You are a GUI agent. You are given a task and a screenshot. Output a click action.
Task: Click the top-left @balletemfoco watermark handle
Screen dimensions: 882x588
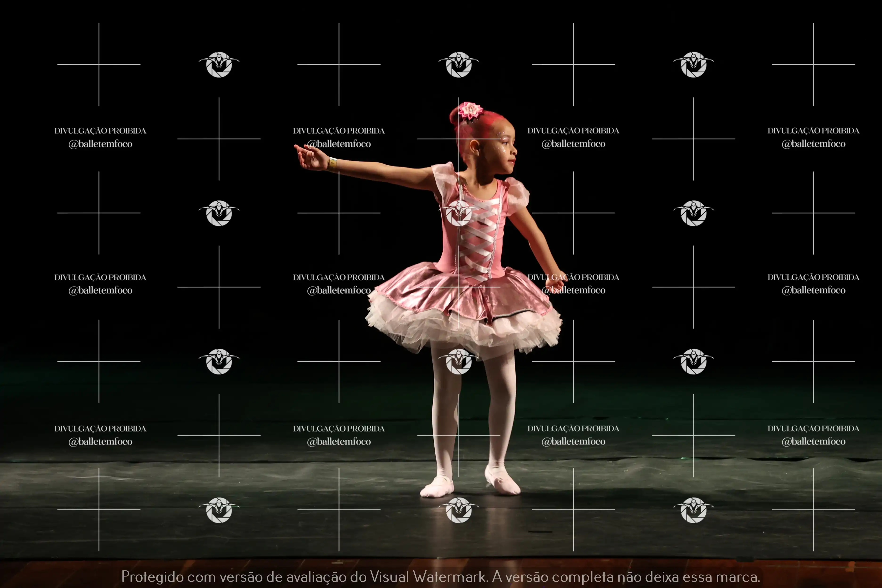click(100, 144)
